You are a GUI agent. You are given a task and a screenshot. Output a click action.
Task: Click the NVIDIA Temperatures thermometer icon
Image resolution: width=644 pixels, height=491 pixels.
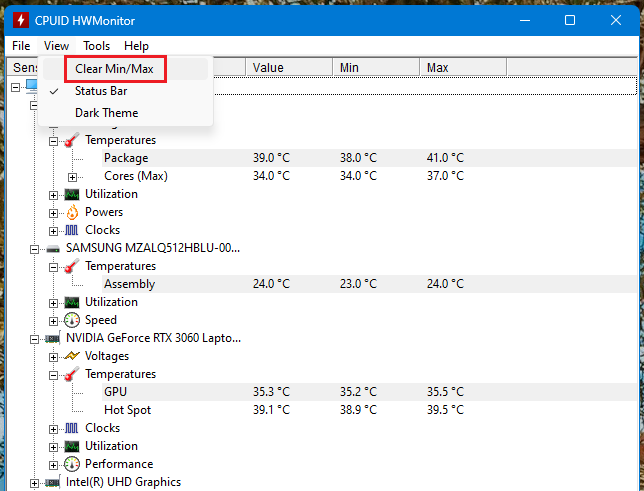tap(72, 375)
